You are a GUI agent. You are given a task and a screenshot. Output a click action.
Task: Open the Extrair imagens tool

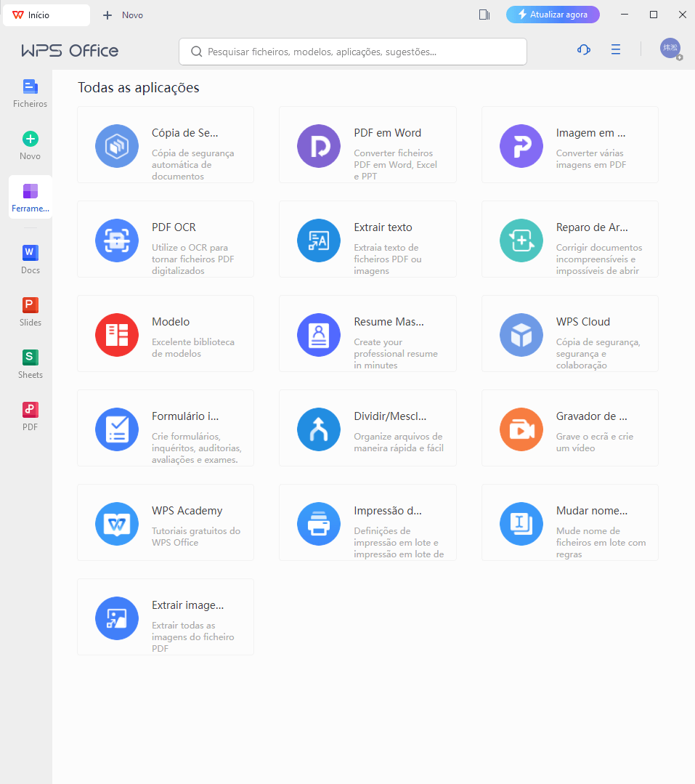(x=165, y=617)
